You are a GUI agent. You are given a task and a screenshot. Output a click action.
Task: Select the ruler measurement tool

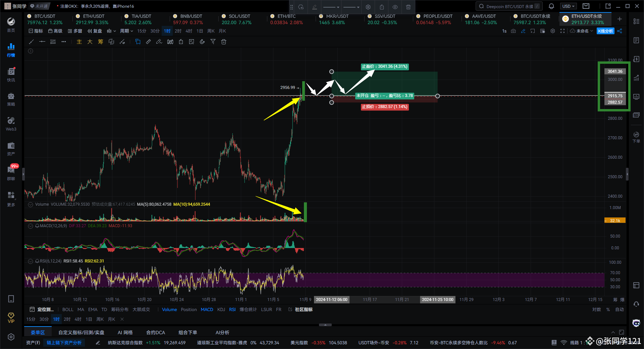point(149,42)
